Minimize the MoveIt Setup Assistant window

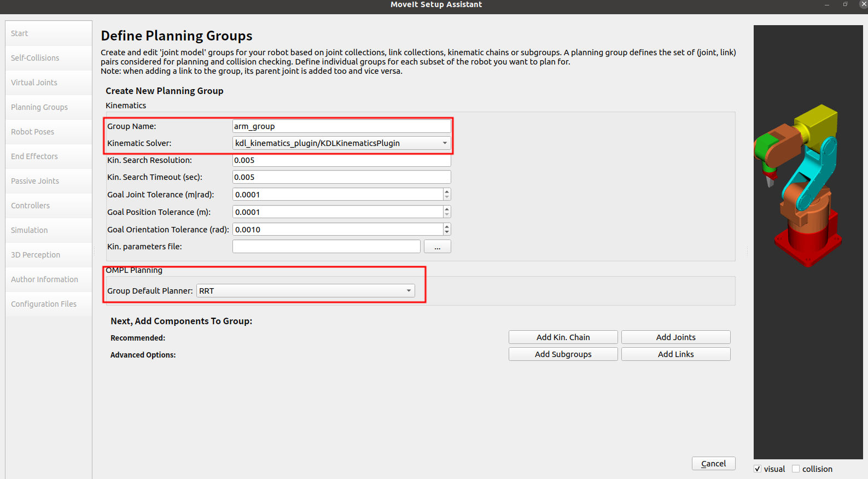coord(827,4)
